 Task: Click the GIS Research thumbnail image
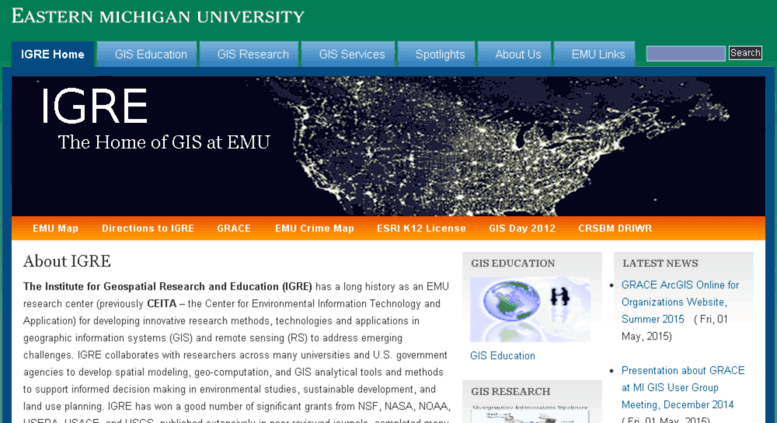(x=530, y=414)
